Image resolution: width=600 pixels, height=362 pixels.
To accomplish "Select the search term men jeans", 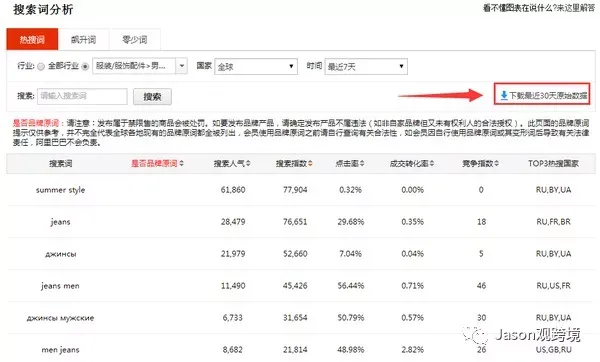I will (x=60, y=350).
